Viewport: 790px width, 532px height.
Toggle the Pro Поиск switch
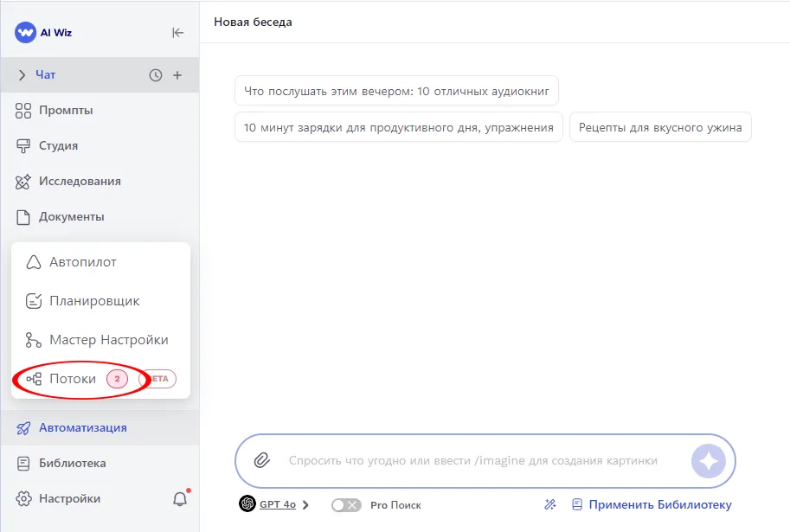click(346, 505)
